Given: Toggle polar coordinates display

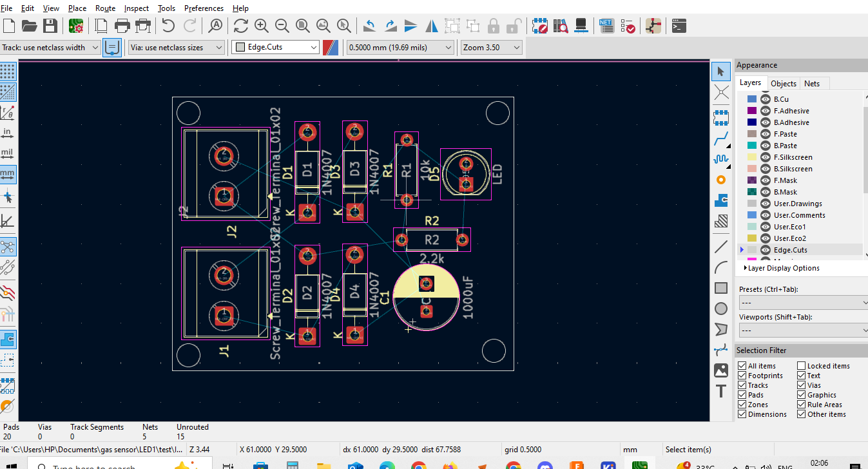Looking at the screenshot, I should (8, 113).
